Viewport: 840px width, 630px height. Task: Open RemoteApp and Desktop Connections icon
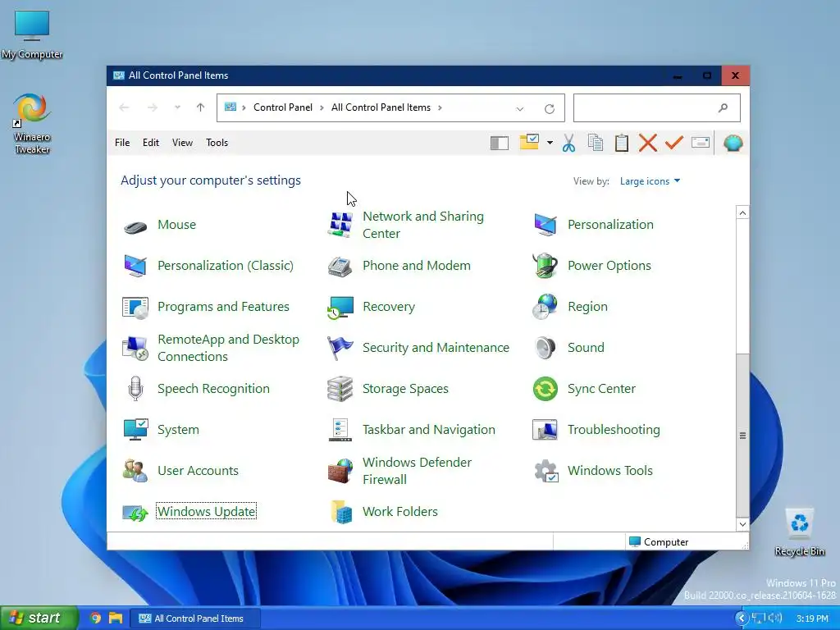pos(135,348)
